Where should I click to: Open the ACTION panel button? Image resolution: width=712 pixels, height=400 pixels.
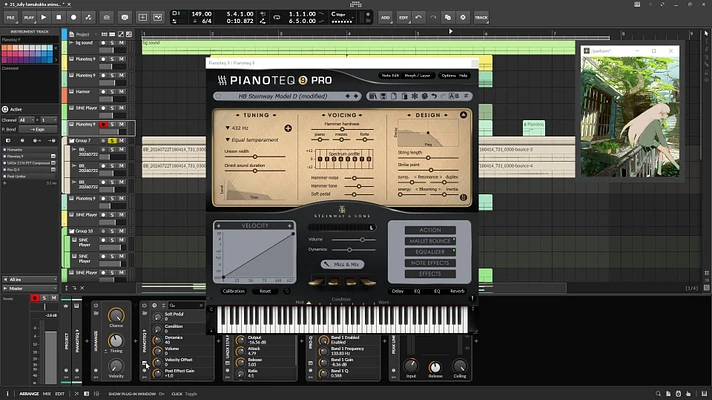[430, 230]
